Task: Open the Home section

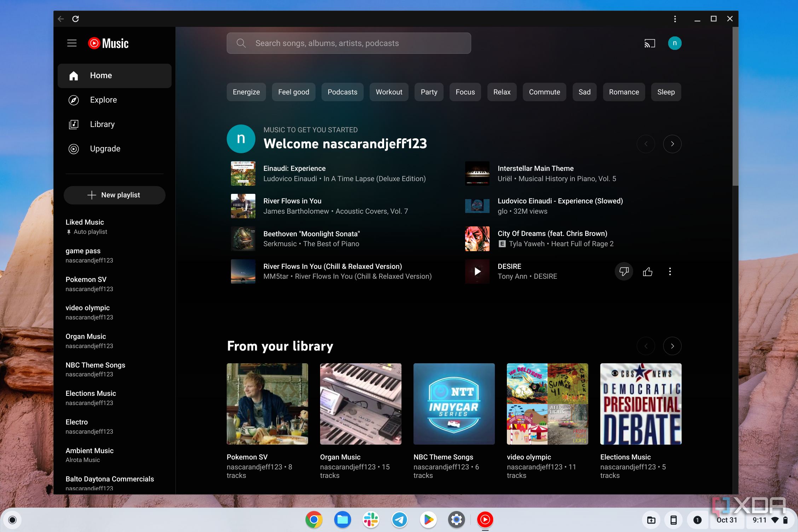Action: 115,76
